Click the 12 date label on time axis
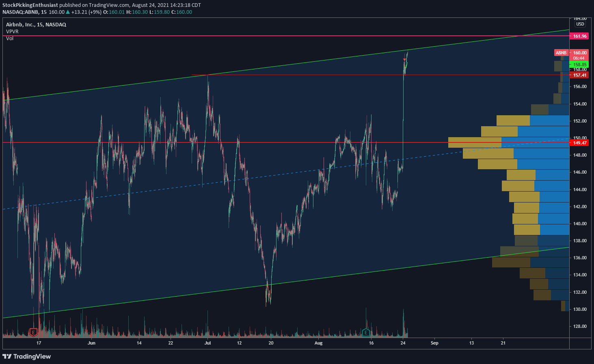This screenshot has width=594, height=364. pos(240,343)
